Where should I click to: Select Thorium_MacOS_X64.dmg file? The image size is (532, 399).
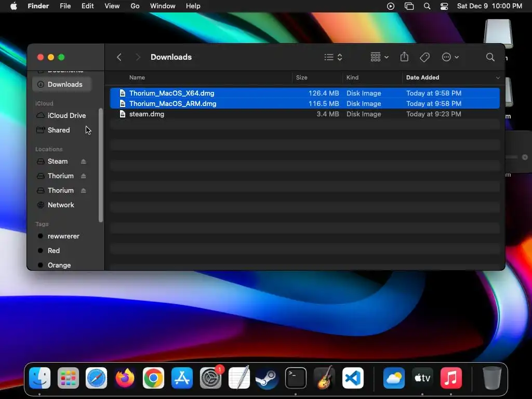304,94
